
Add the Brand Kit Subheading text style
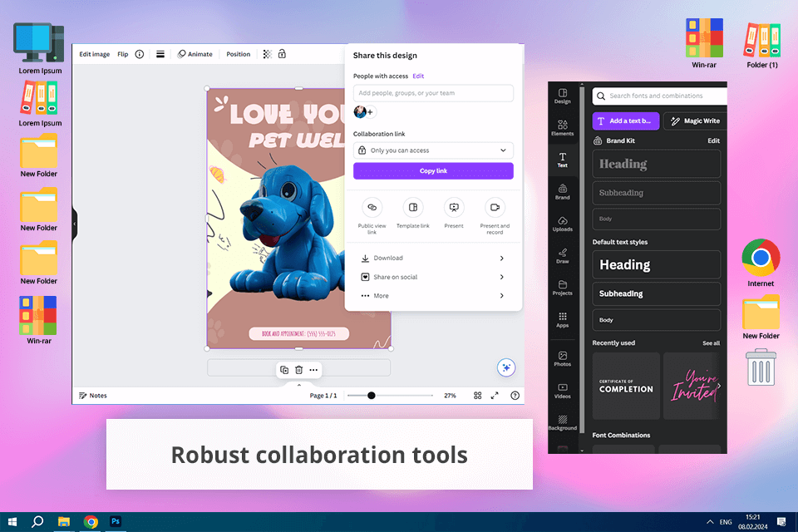coord(657,193)
